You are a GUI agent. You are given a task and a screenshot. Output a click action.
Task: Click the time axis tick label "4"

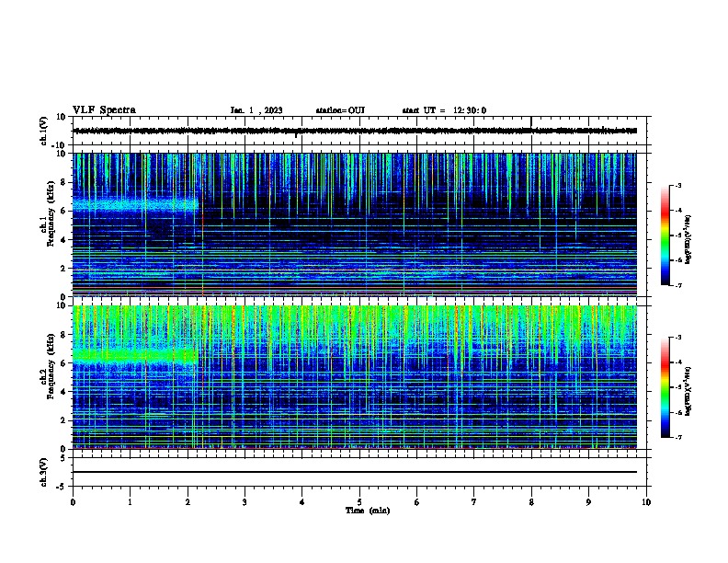click(302, 502)
